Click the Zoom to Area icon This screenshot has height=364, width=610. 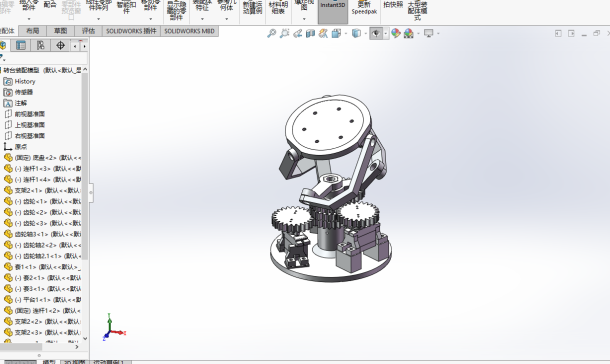pyautogui.click(x=284, y=33)
